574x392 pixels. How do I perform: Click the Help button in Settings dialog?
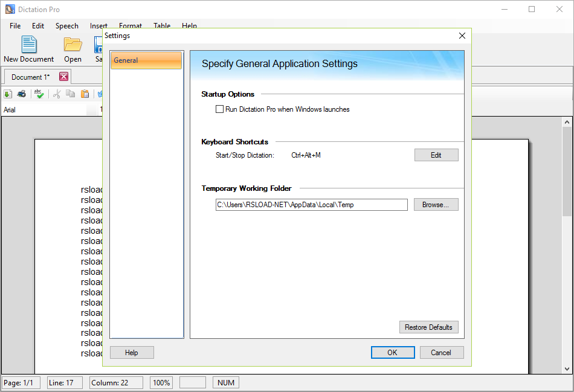[x=132, y=353]
